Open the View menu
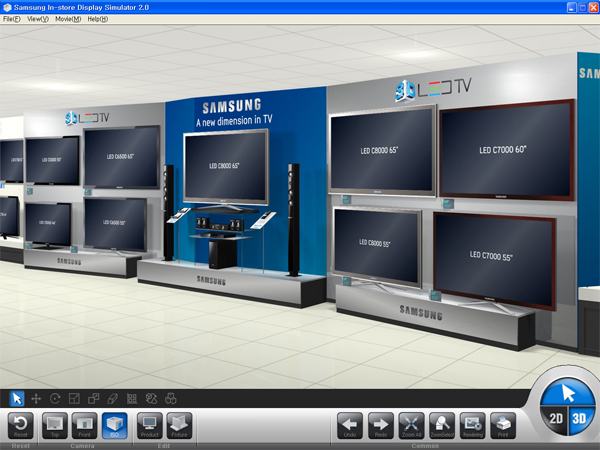This screenshot has width=600, height=450. (x=38, y=19)
